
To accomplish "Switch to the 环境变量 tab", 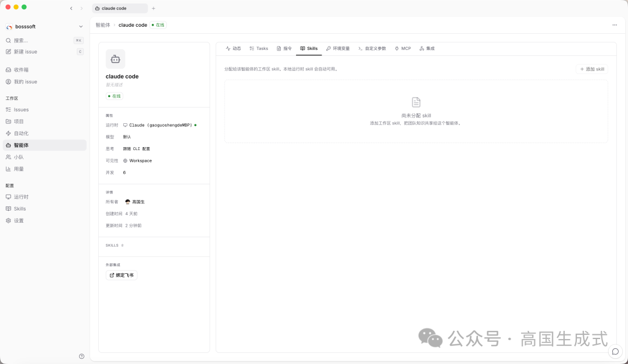I will (338, 48).
